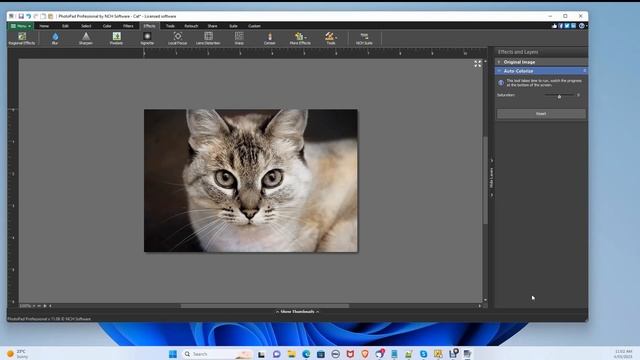
Task: Switch to the Share tab
Action: coord(212,26)
